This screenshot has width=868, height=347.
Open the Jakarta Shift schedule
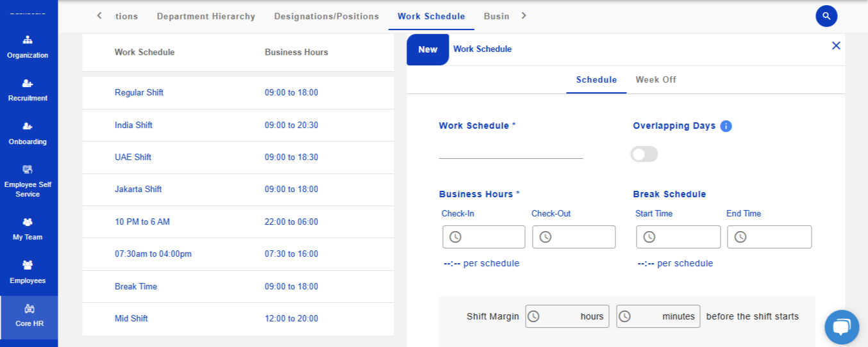pos(138,190)
